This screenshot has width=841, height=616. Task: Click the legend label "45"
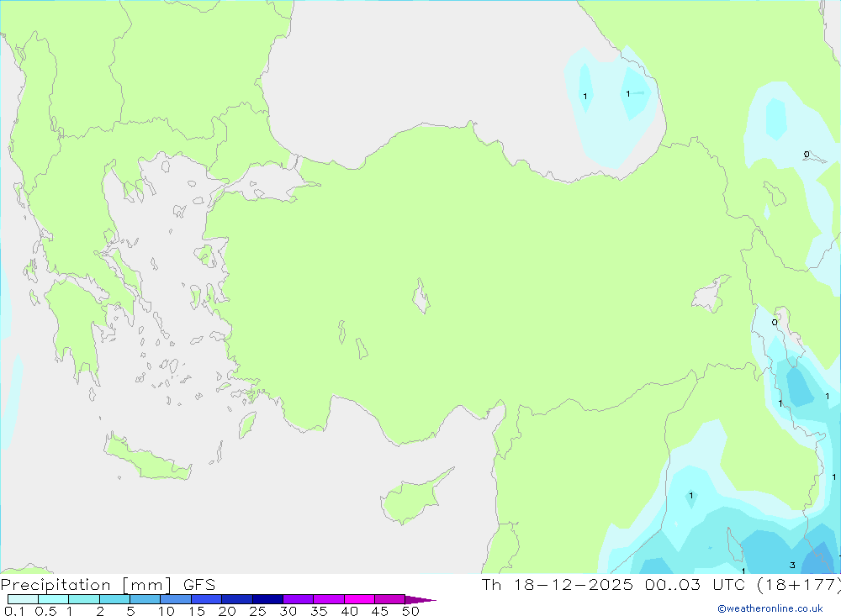380,611
